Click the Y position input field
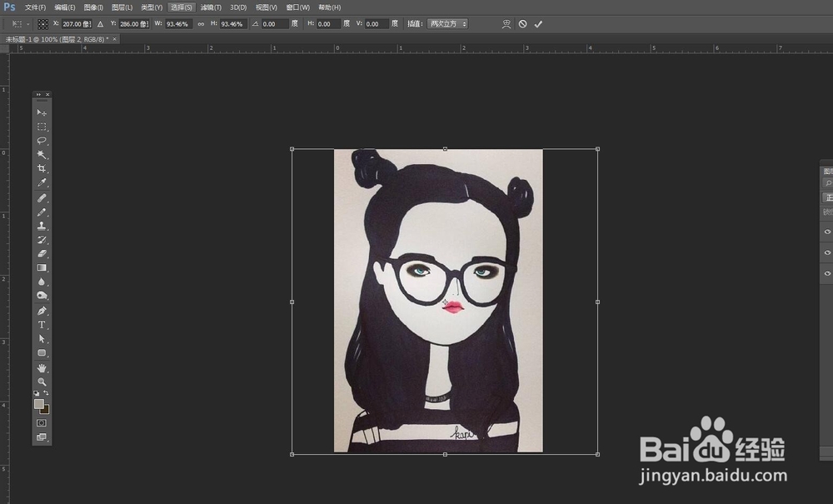This screenshot has width=833, height=504. click(133, 24)
